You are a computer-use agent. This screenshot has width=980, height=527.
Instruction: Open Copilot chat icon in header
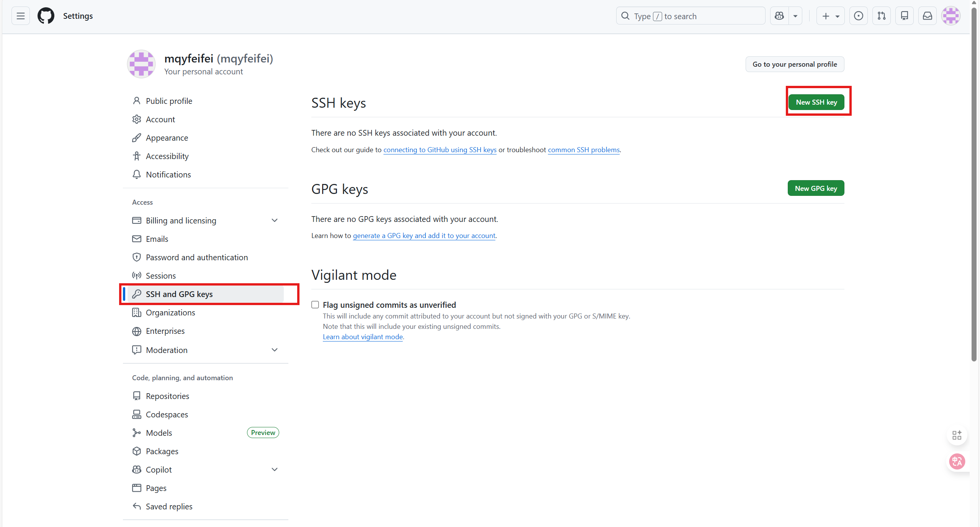click(x=779, y=16)
